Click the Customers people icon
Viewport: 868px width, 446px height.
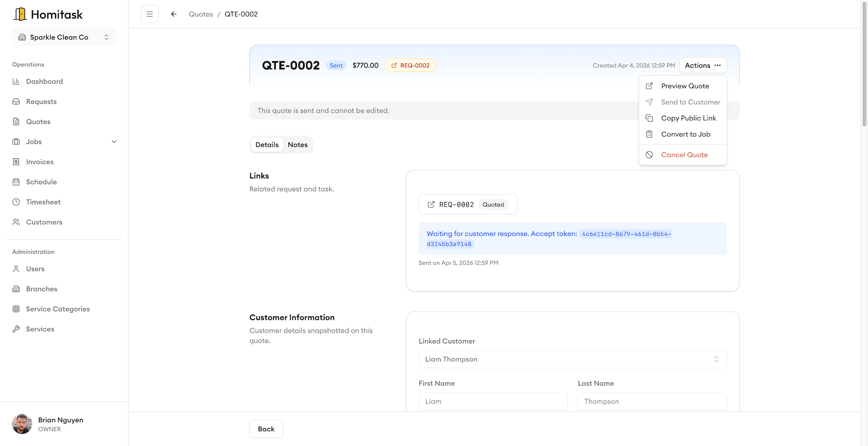click(16, 222)
